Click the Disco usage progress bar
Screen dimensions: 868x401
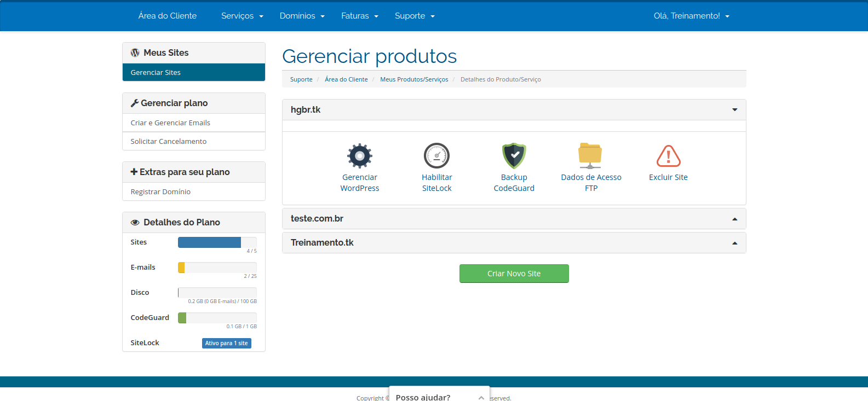tap(217, 293)
